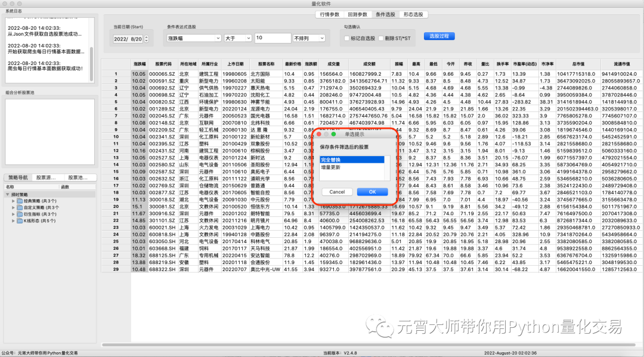Click the date stepper arrows
The height and width of the screenshot is (357, 644).
(x=146, y=39)
